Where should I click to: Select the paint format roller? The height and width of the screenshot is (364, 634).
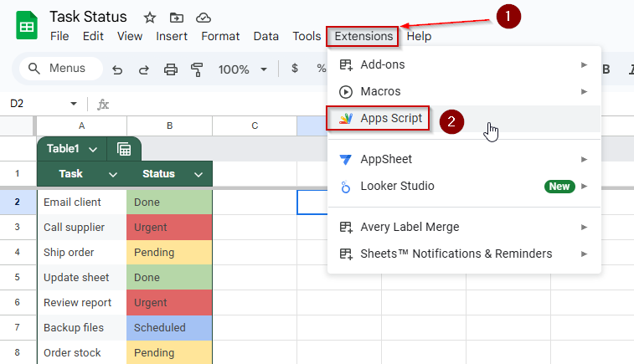click(x=197, y=70)
